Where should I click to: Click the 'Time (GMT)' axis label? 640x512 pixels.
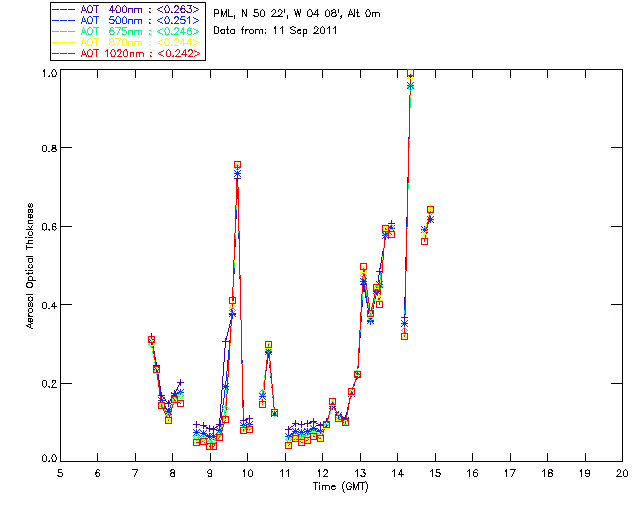[341, 487]
